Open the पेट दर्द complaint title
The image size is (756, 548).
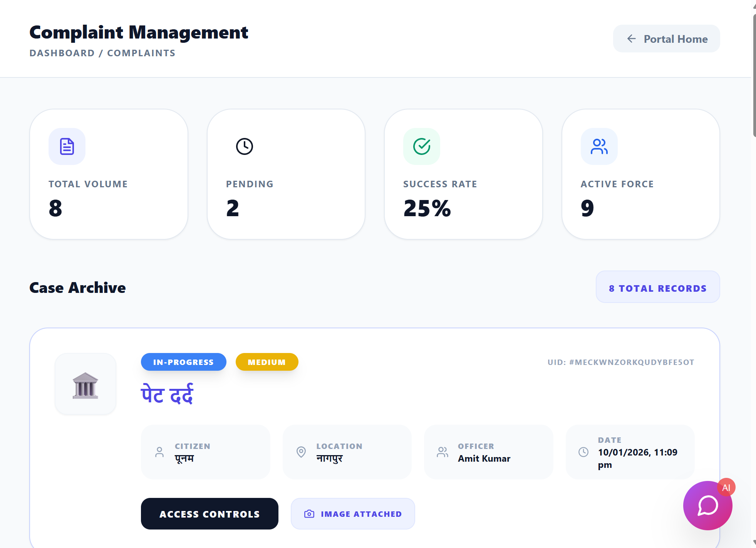(167, 395)
